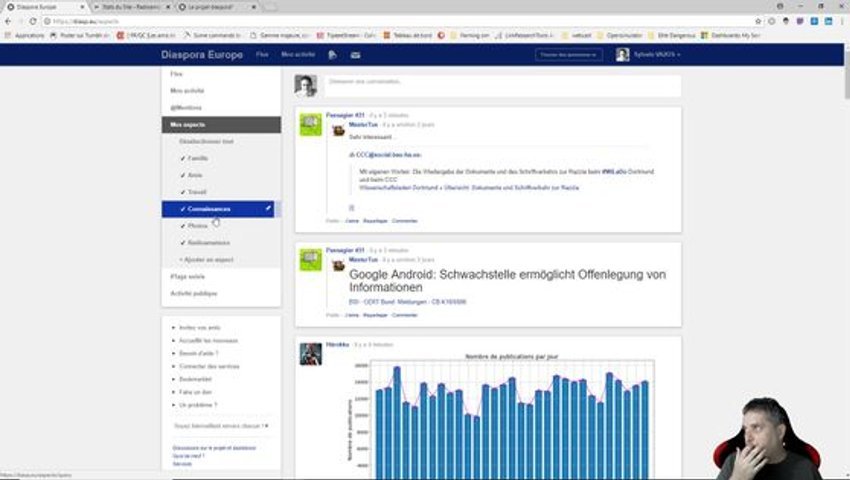This screenshot has width=850, height=480.
Task: Click J'aime on the Google Android post
Action: tap(352, 315)
